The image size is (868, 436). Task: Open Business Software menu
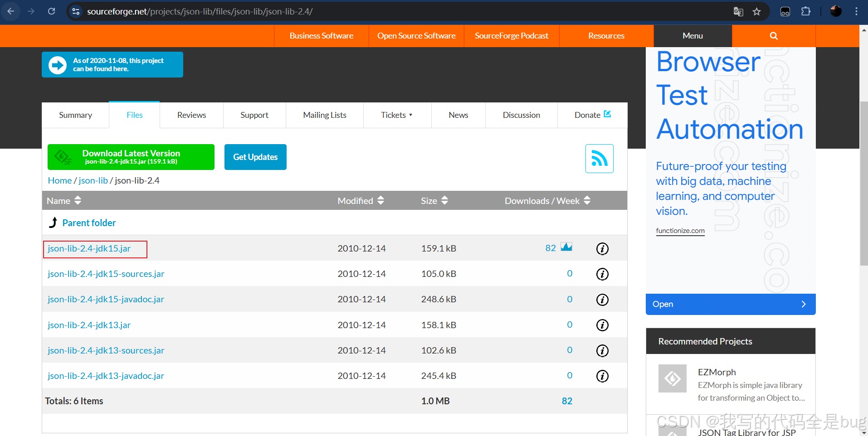click(321, 36)
